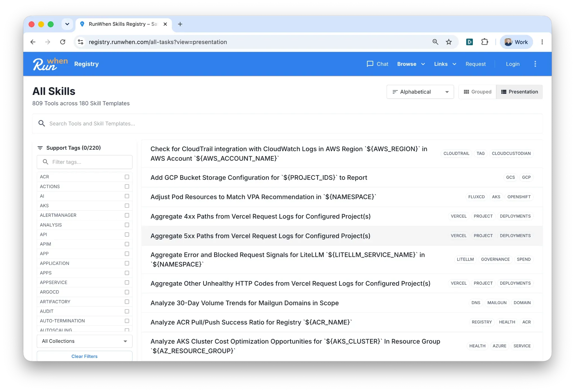The width and height of the screenshot is (575, 392).
Task: Switch to Grouped view
Action: (478, 92)
